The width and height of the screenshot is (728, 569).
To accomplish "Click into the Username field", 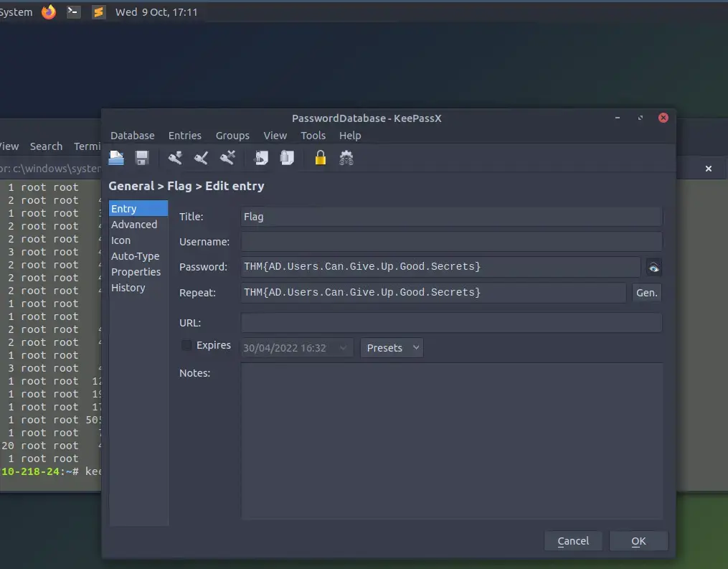I will (x=451, y=242).
